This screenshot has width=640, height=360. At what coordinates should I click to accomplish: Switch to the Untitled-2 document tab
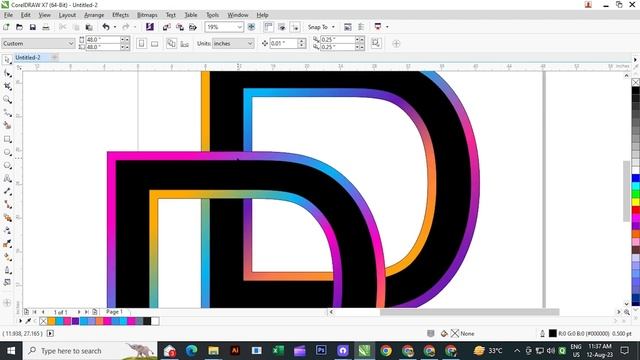(28, 58)
